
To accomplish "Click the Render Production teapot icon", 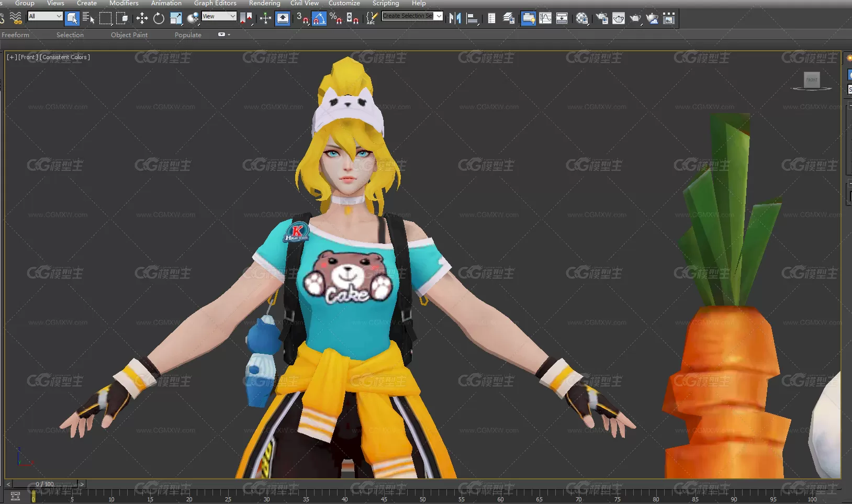I will click(635, 19).
